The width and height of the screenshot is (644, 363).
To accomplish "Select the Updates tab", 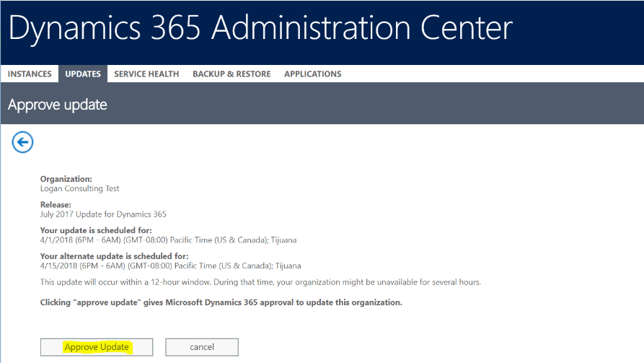I will (x=83, y=74).
